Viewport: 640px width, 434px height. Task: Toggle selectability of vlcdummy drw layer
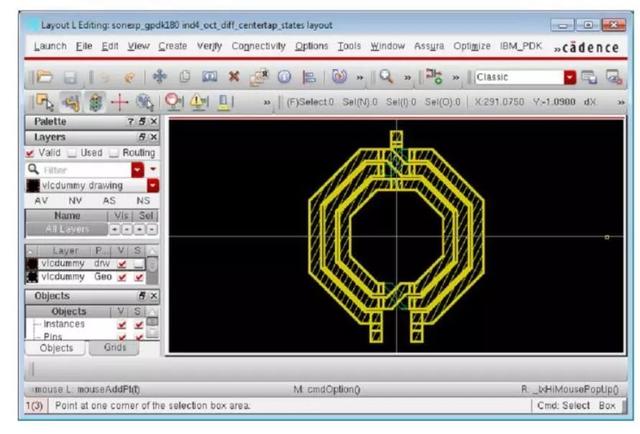click(139, 264)
